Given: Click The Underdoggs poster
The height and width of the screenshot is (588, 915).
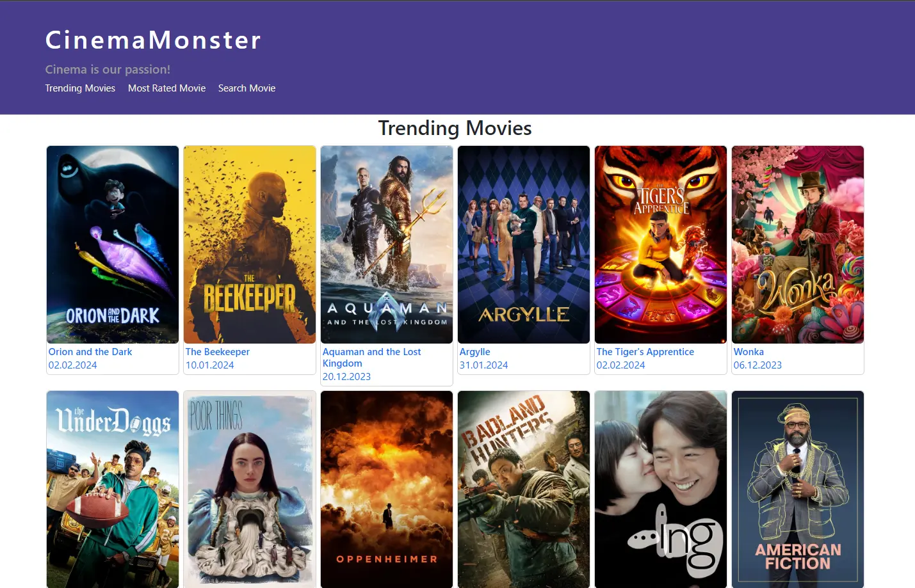Looking at the screenshot, I should 112,489.
